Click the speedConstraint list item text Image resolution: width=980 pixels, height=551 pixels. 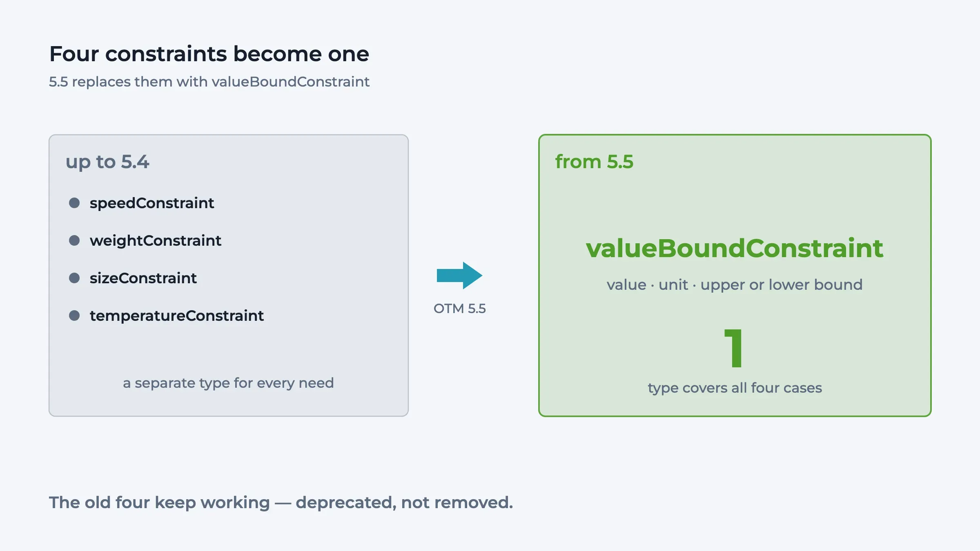click(x=152, y=203)
